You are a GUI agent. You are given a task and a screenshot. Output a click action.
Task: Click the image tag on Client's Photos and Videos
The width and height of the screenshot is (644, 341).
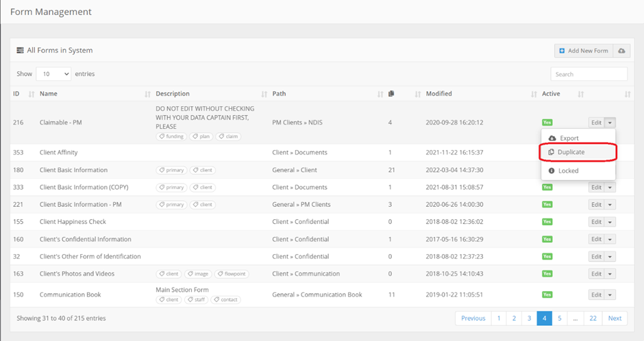click(x=198, y=274)
